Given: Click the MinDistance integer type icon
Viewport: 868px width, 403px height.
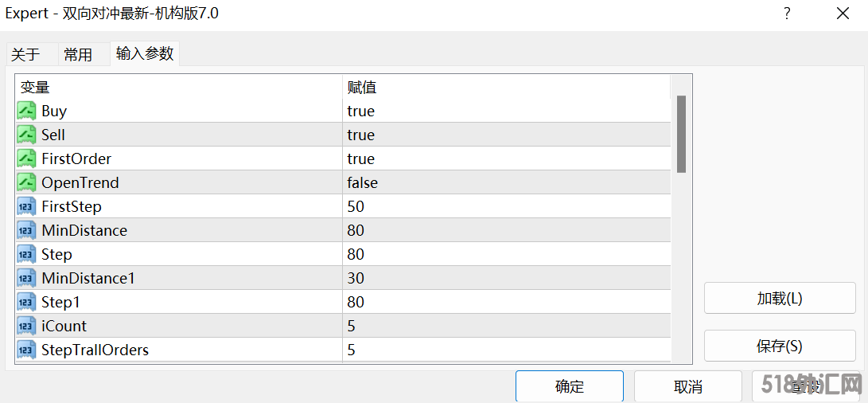Looking at the screenshot, I should [x=26, y=230].
